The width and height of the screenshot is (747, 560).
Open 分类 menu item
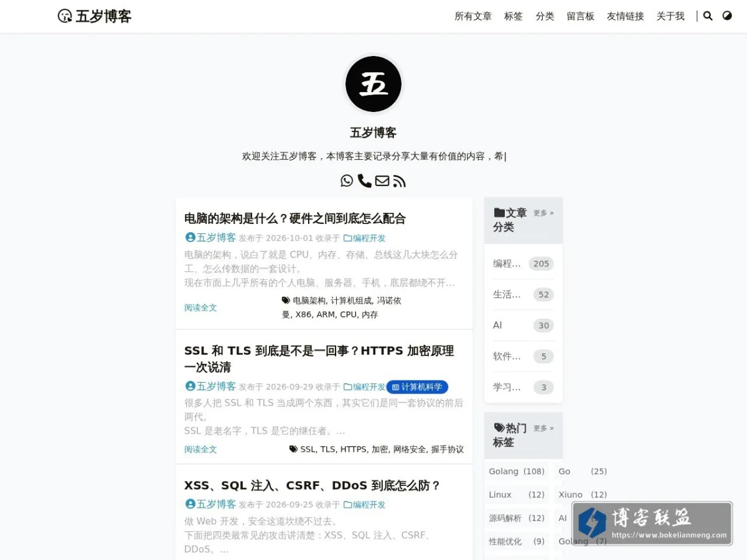tap(545, 16)
